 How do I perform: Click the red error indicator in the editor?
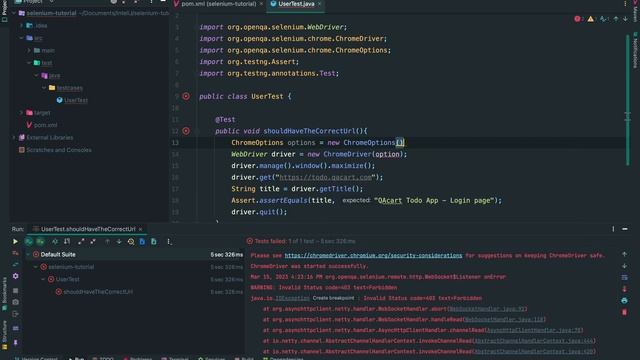[x=578, y=19]
